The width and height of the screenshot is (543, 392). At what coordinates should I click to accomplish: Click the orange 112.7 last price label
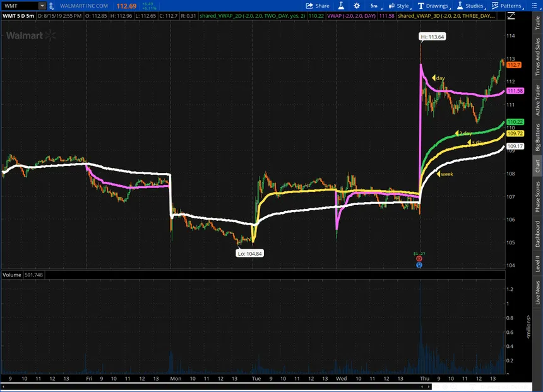[513, 65]
